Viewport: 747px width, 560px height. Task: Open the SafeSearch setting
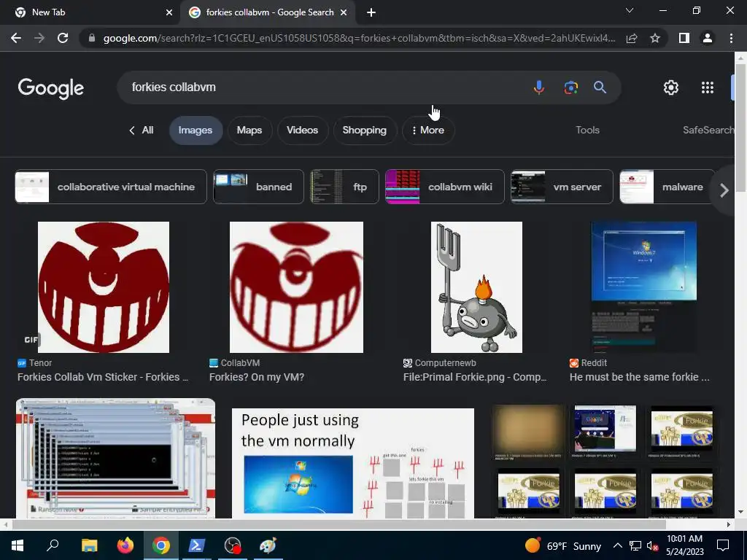[x=708, y=130]
